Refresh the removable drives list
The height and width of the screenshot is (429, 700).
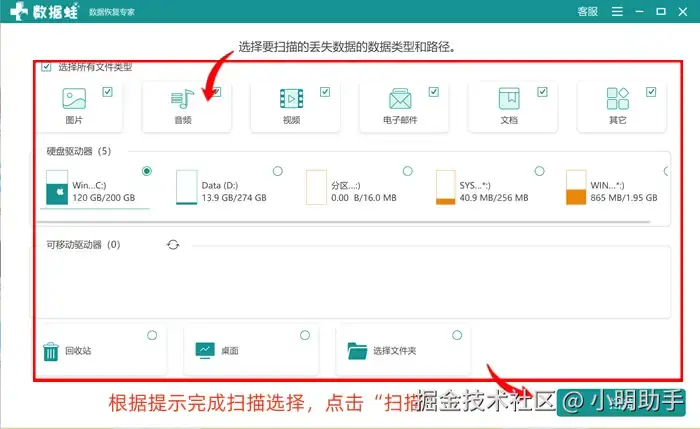point(173,245)
